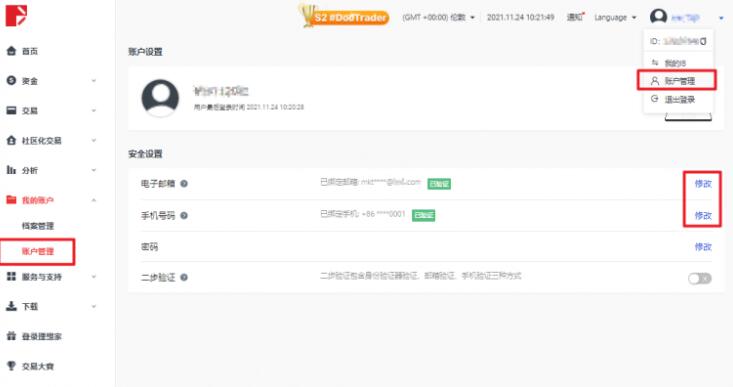Screen dimensions: 733x387
Task: Click the blue arrow beside the username
Action: click(x=721, y=18)
